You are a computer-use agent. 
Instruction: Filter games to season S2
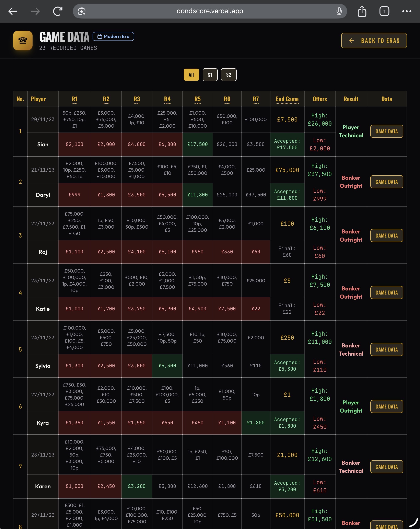click(229, 75)
